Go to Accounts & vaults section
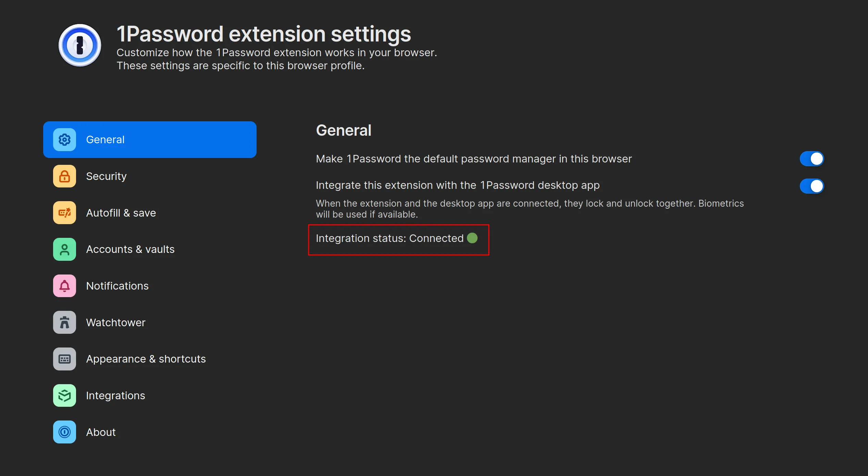 tap(130, 249)
